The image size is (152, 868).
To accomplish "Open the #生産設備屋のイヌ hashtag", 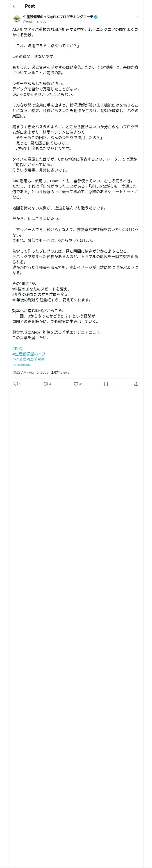I will click(29, 354).
